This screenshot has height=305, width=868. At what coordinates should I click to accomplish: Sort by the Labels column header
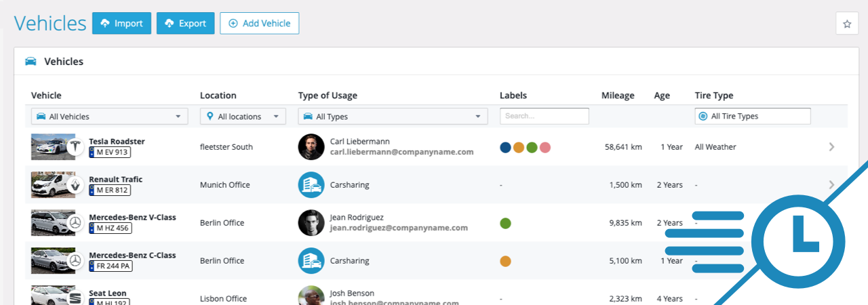click(513, 96)
